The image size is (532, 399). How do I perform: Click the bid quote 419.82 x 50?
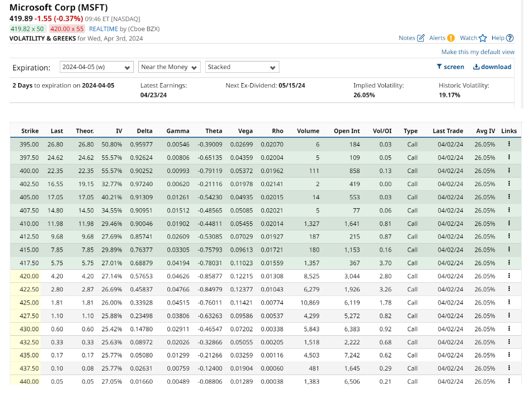point(27,29)
